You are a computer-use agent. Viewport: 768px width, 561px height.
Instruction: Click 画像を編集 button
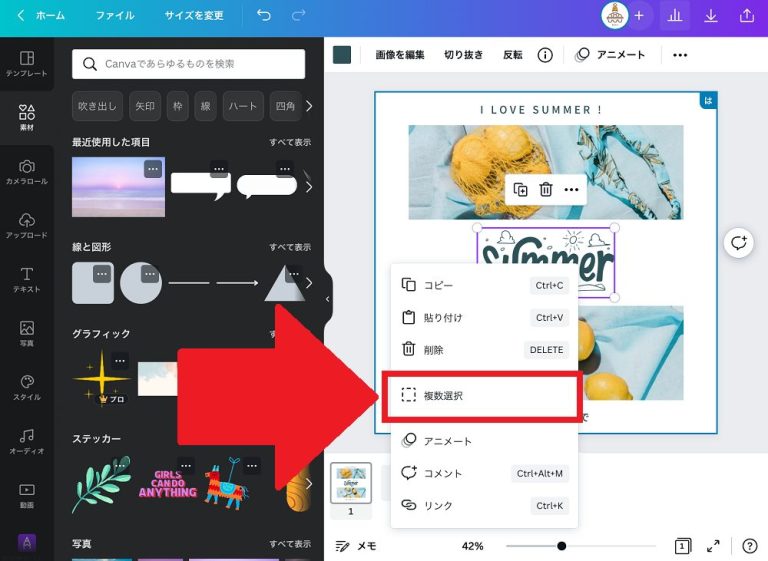point(400,55)
